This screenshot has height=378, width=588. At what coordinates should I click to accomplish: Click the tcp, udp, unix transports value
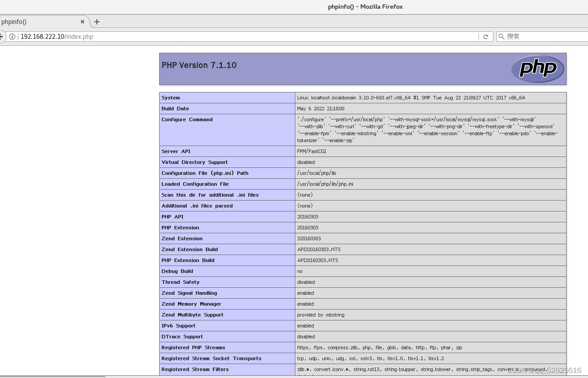(370, 358)
